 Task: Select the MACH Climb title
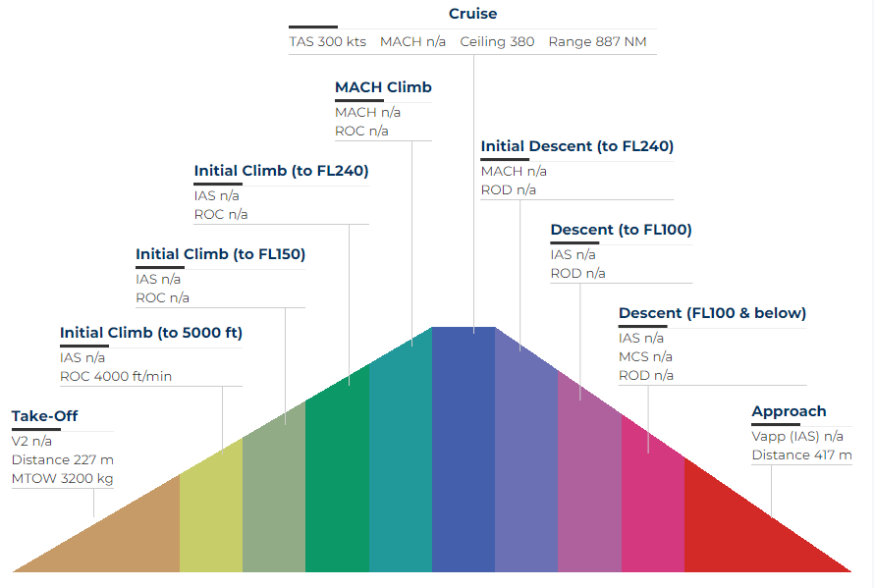pos(383,87)
